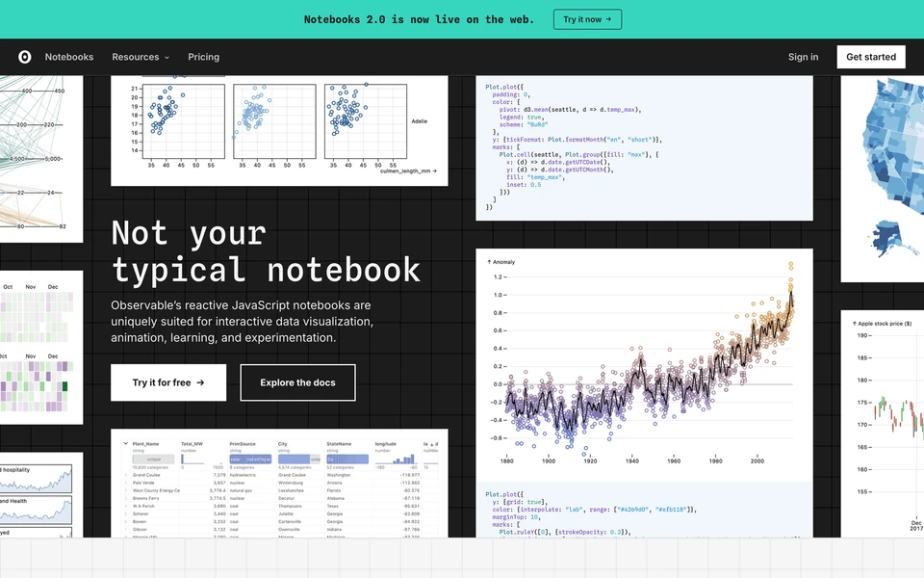Click the 'unique' bar under Plant_Name

(x=153, y=459)
